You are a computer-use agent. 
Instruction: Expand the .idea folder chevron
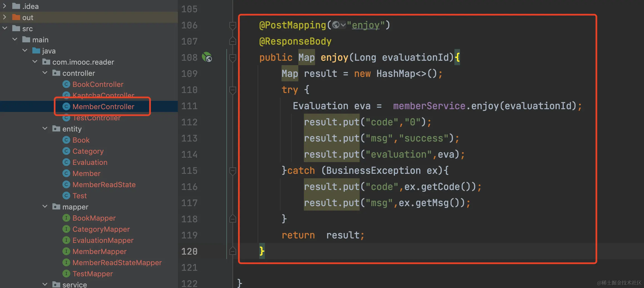coord(4,6)
